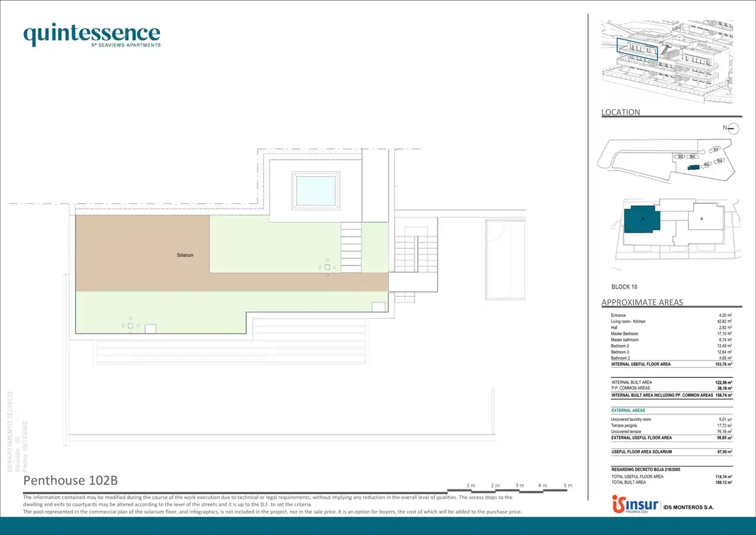The width and height of the screenshot is (756, 535).
Task: Click the LOCATION heading
Action: pos(621,112)
